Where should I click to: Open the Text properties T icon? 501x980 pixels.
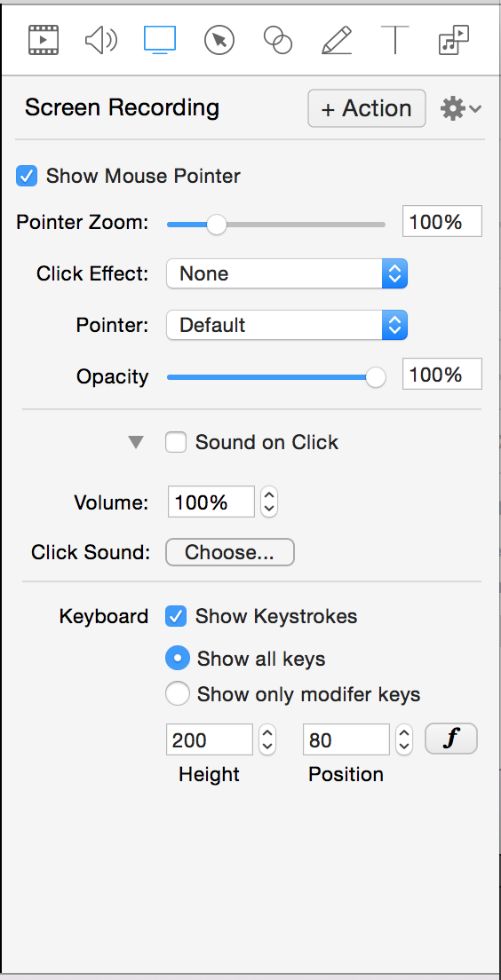pyautogui.click(x=394, y=41)
